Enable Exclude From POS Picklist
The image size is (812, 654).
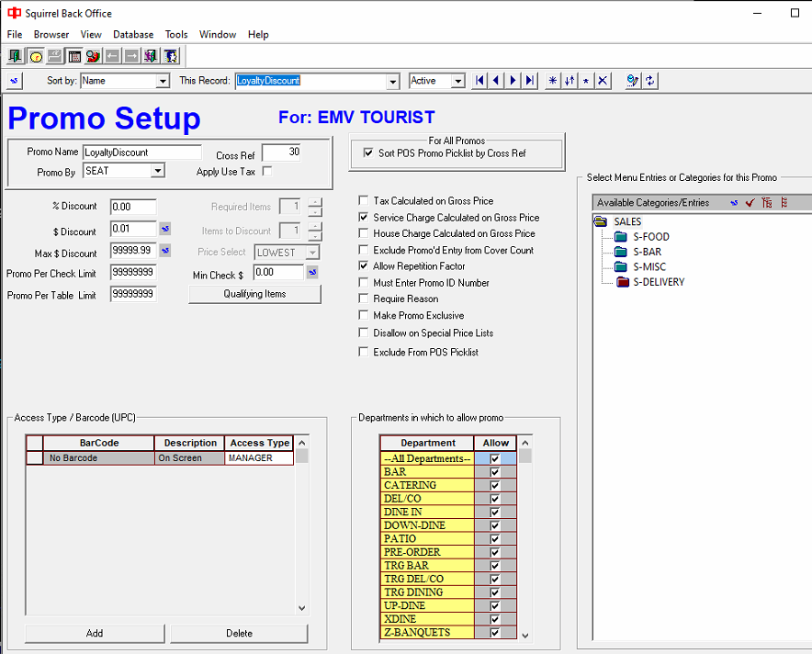(364, 352)
